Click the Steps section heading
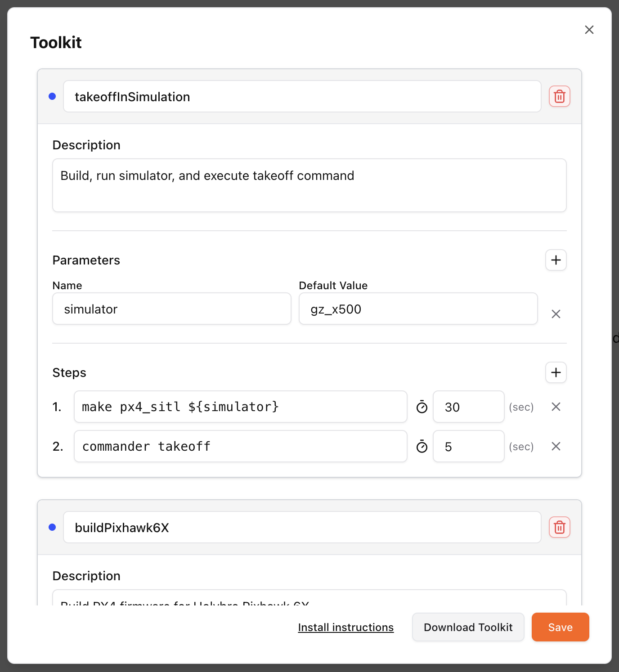The height and width of the screenshot is (672, 619). pos(69,373)
